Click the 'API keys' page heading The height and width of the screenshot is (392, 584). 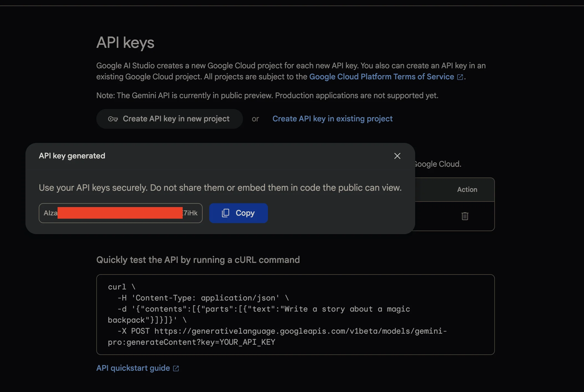125,43
